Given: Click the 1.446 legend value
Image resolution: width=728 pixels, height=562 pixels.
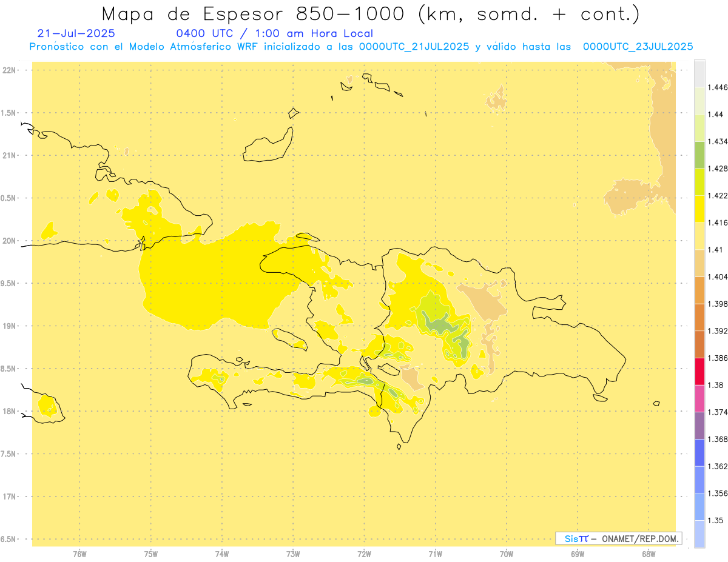Looking at the screenshot, I should click(x=718, y=87).
